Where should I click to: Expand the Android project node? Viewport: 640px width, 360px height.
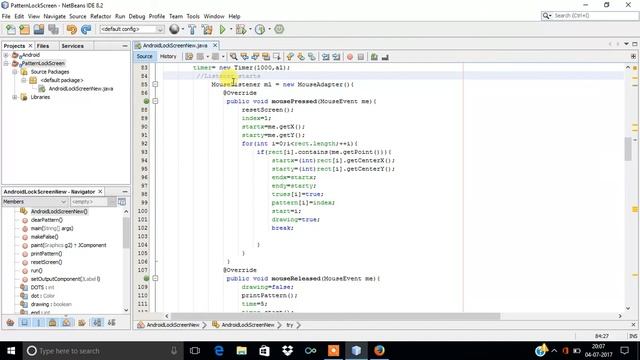[x=6, y=55]
